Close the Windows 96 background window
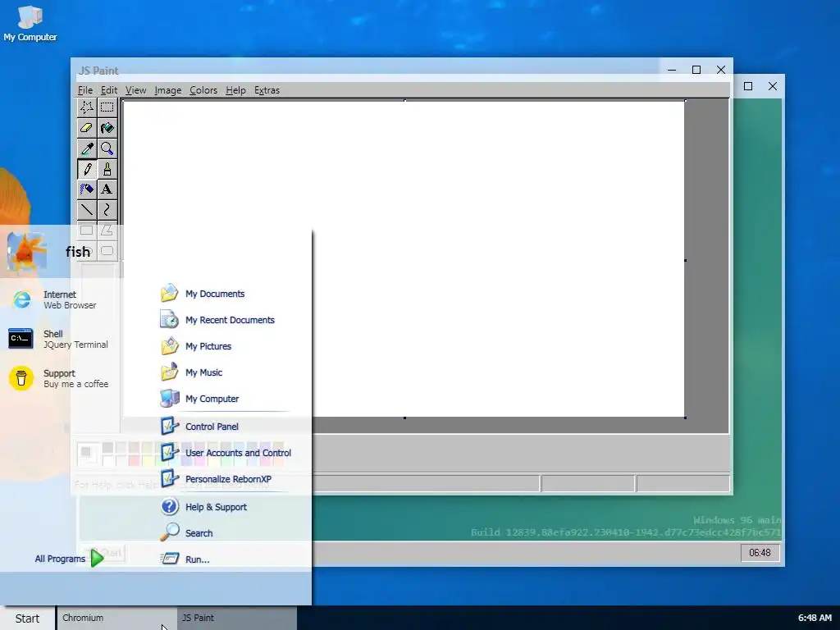The height and width of the screenshot is (630, 840). click(x=773, y=85)
